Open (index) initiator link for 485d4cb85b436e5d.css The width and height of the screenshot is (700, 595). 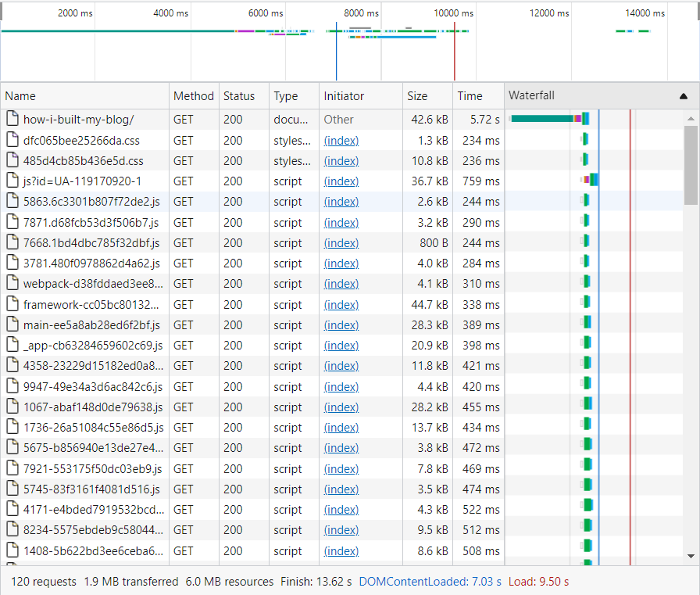341,161
